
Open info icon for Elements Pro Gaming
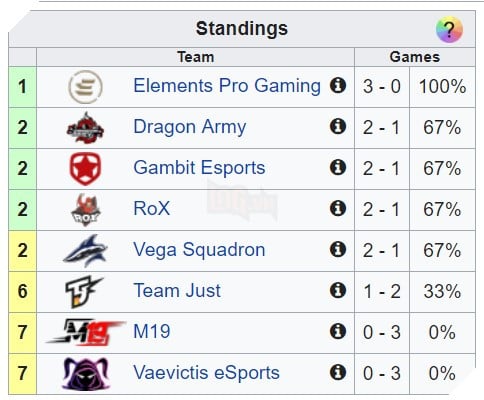(338, 85)
